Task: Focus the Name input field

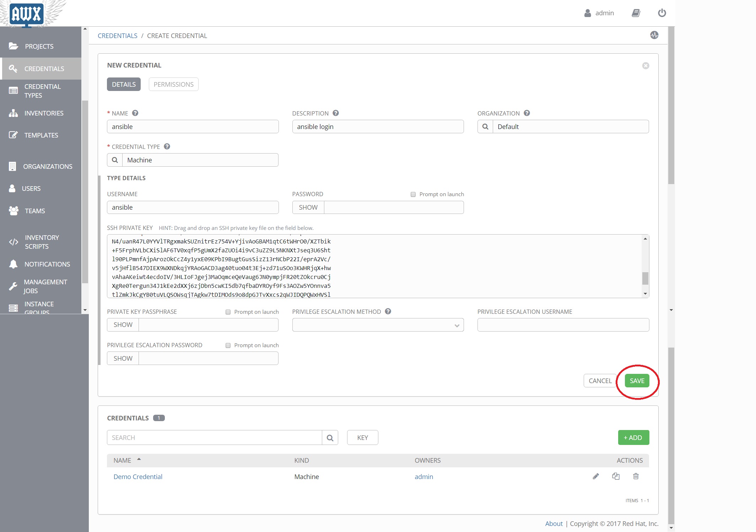Action: (x=193, y=127)
